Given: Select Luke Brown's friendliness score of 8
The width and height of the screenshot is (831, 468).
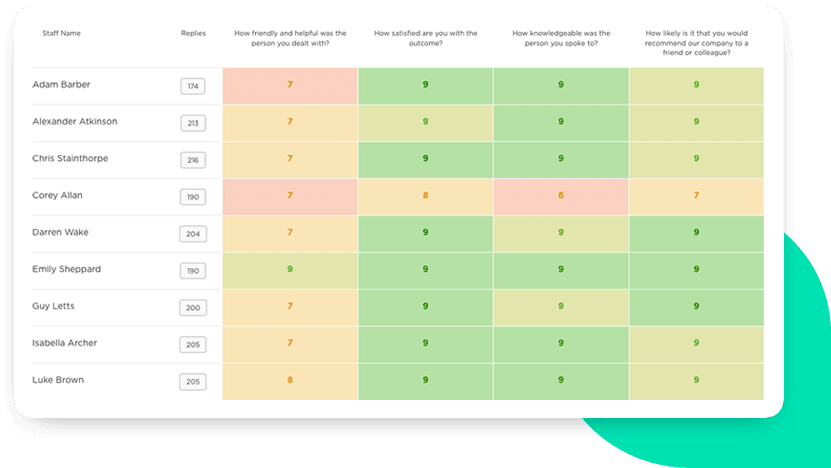Looking at the screenshot, I should 290,380.
